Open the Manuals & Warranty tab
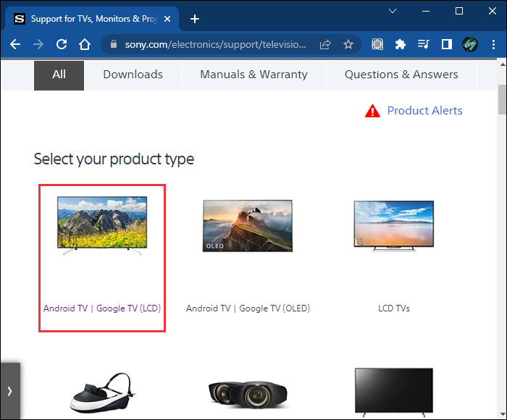This screenshot has height=420, width=507. tap(253, 75)
